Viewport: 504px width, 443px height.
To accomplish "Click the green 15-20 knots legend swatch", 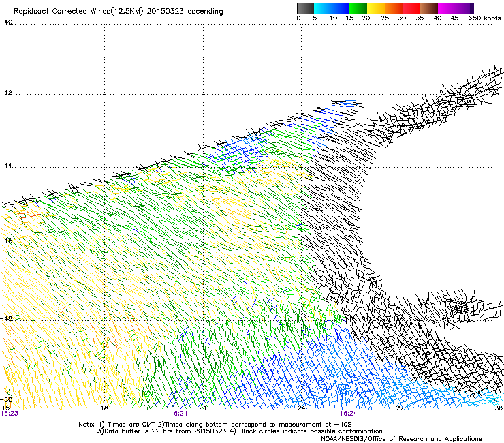I will pos(358,8).
